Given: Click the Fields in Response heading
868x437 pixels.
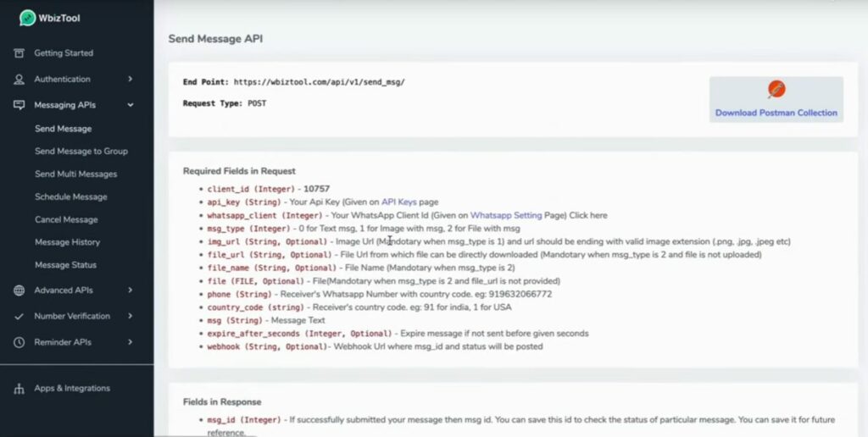Looking at the screenshot, I should pos(222,402).
